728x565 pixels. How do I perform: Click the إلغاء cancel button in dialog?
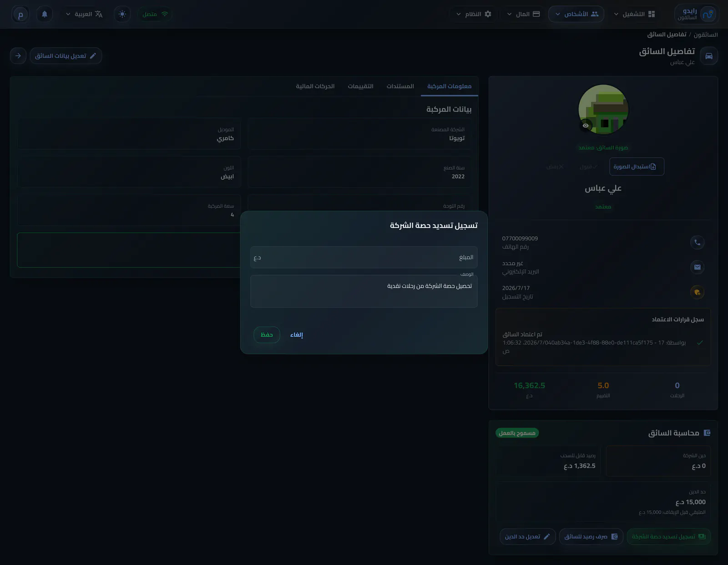tap(297, 335)
